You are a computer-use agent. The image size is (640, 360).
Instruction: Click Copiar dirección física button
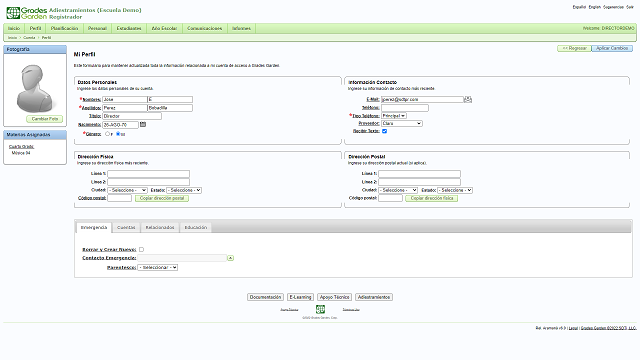pos(432,198)
